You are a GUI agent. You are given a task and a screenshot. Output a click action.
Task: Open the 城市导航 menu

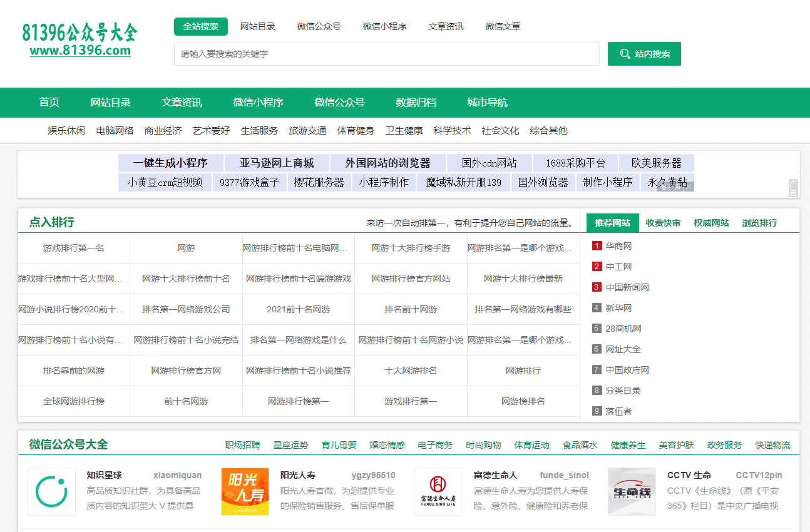pyautogui.click(x=486, y=102)
